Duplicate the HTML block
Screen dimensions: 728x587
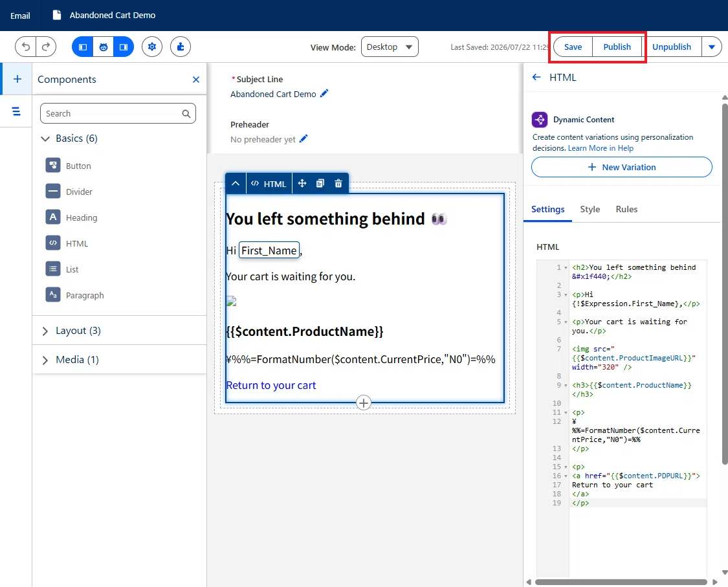pyautogui.click(x=320, y=183)
